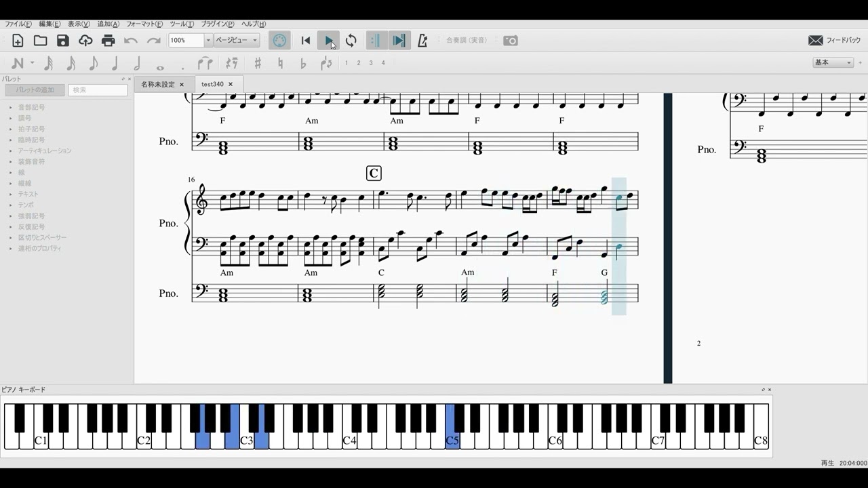
Task: Open the feedback envelope icon
Action: pos(816,41)
